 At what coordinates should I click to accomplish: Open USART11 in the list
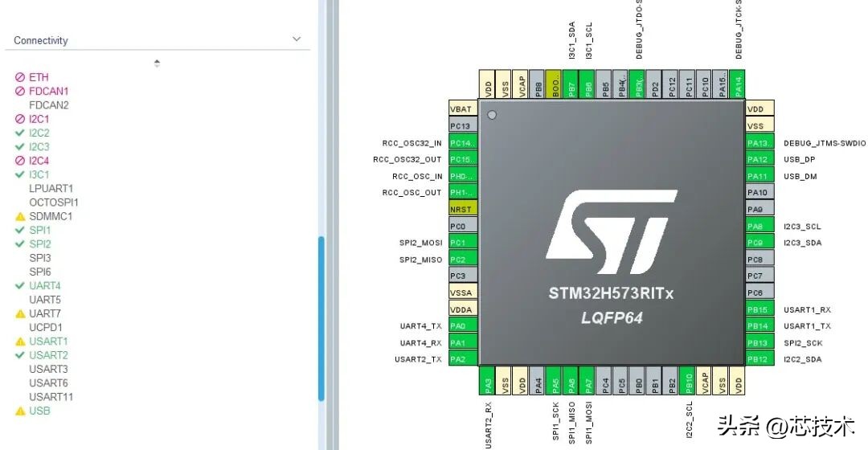point(51,396)
